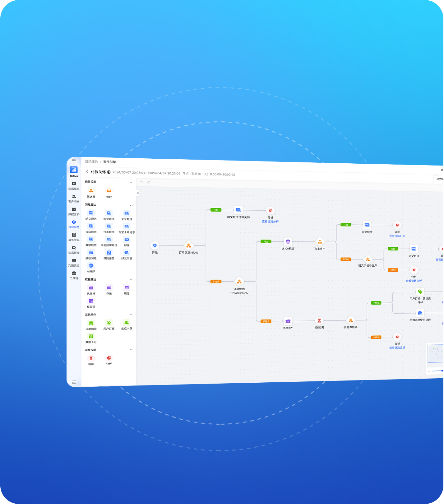Collapse the 系统动作 section

[x=131, y=315]
